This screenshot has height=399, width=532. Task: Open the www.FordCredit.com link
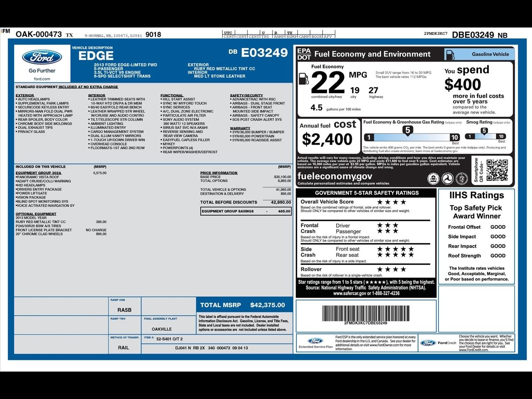[474, 350]
